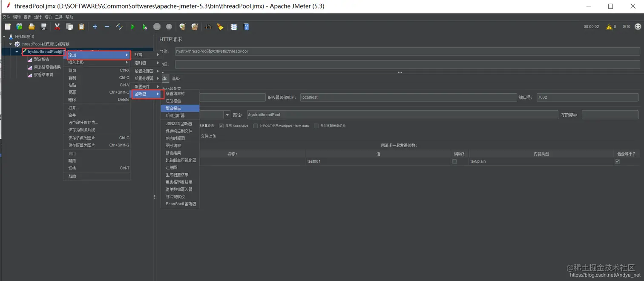This screenshot has height=281, width=644.
Task: Open the Function helper list icon
Action: (234, 27)
